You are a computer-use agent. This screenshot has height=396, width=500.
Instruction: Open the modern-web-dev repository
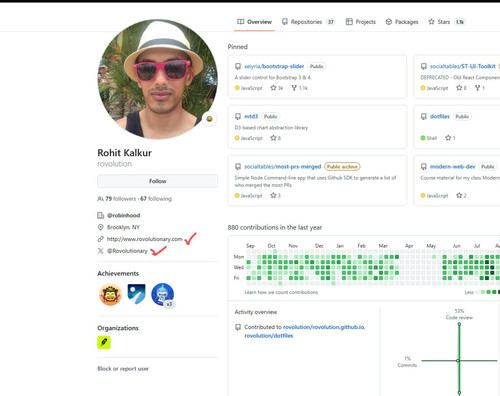[x=452, y=167]
